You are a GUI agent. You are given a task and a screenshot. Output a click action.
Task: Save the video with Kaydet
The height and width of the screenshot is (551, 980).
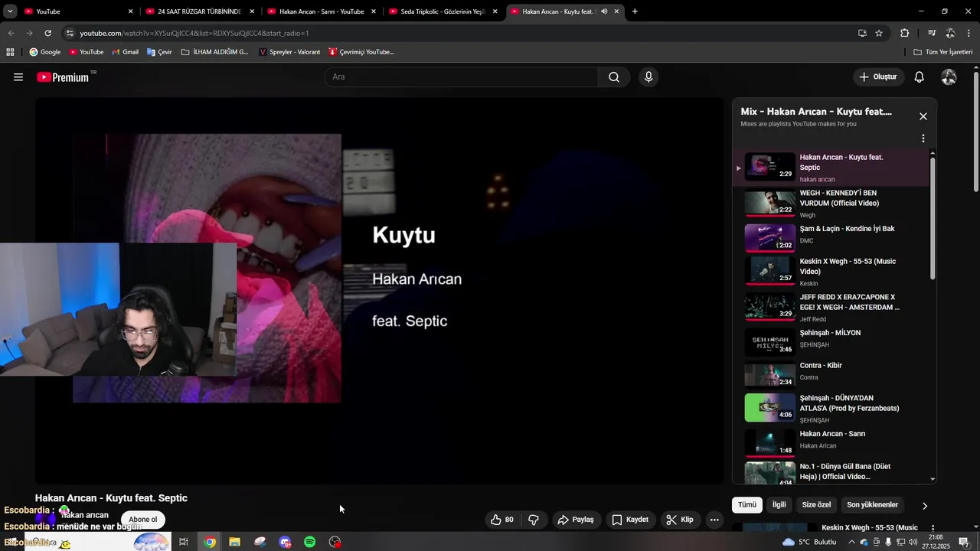(x=630, y=520)
